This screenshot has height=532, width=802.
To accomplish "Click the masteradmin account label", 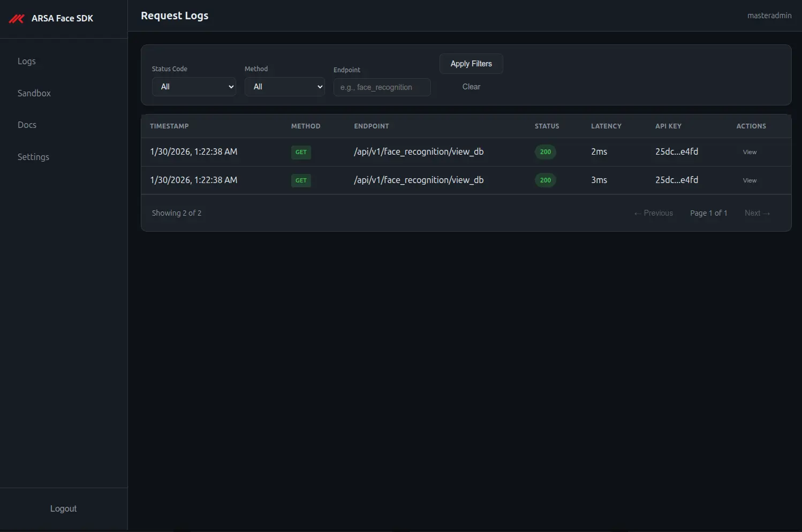I will tap(769, 16).
